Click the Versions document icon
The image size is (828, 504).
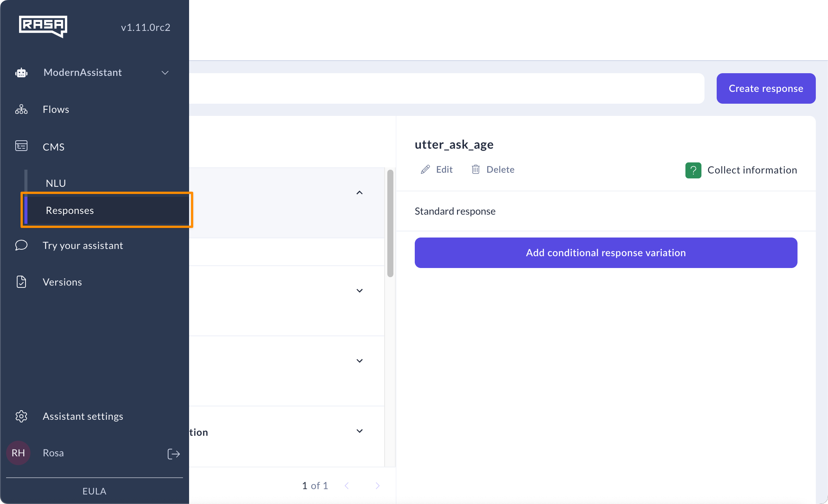(21, 282)
